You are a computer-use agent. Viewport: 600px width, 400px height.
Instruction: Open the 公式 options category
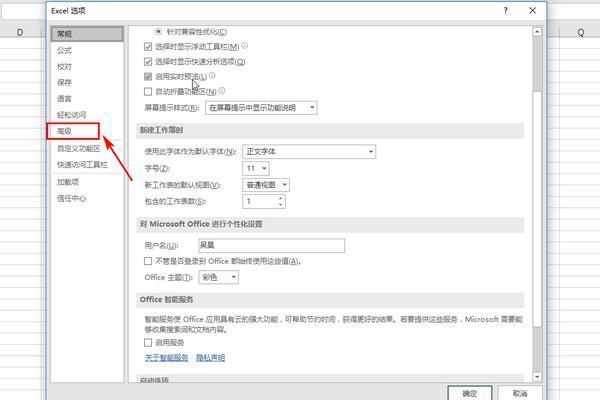pos(64,50)
